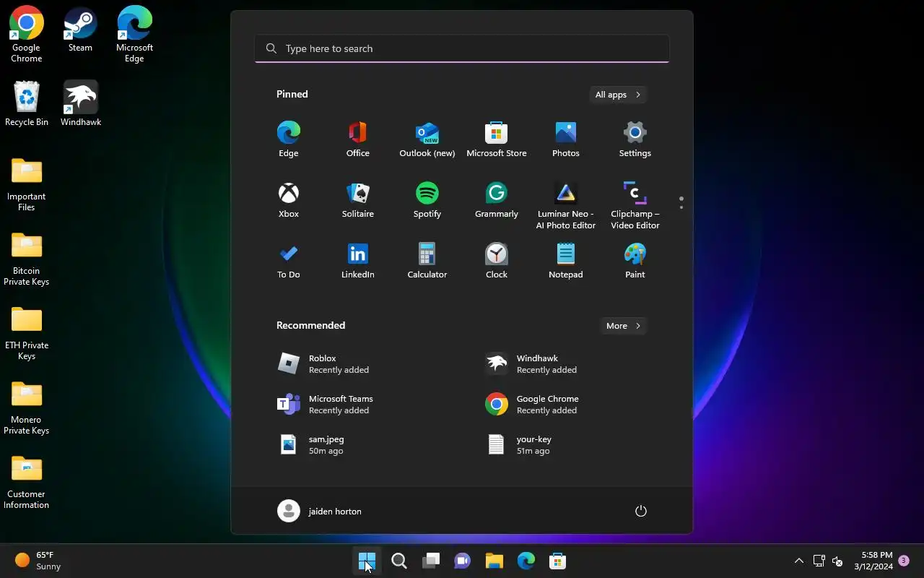924x578 pixels.
Task: Expand More recommended items
Action: pos(623,326)
